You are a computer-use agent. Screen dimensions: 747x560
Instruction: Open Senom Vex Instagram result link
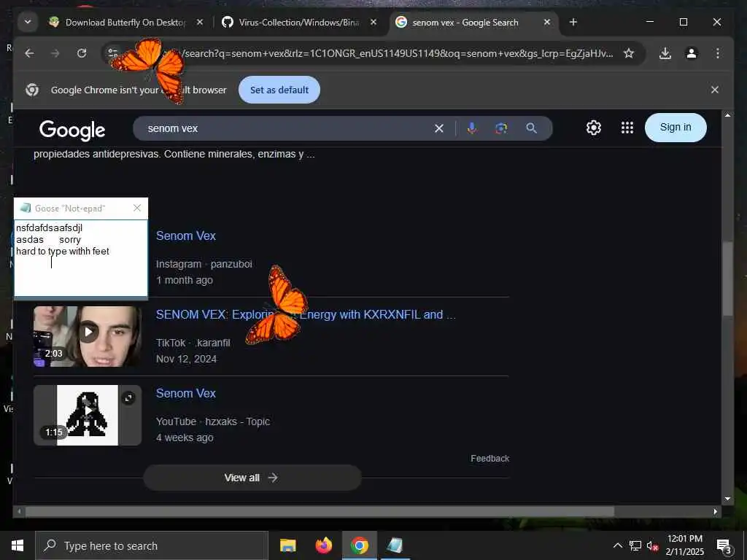[x=186, y=236]
